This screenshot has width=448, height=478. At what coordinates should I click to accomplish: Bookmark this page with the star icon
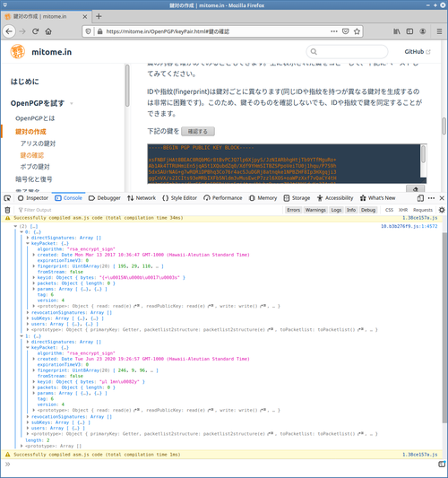point(357,31)
